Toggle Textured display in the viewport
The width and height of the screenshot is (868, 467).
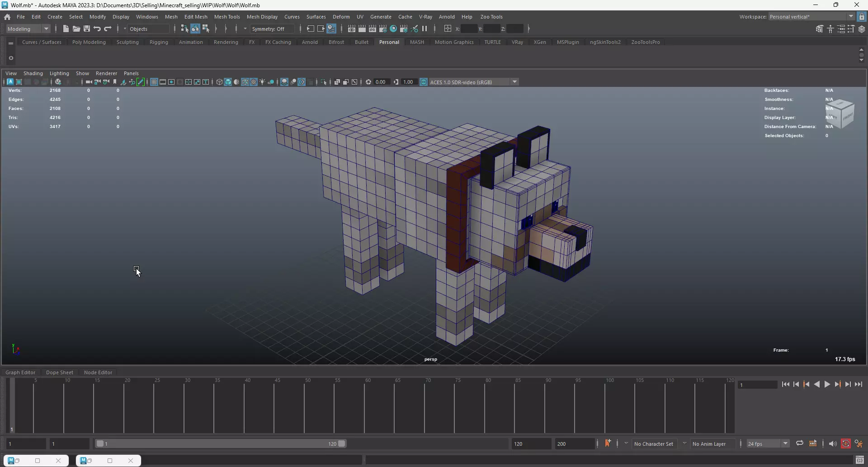tap(254, 82)
